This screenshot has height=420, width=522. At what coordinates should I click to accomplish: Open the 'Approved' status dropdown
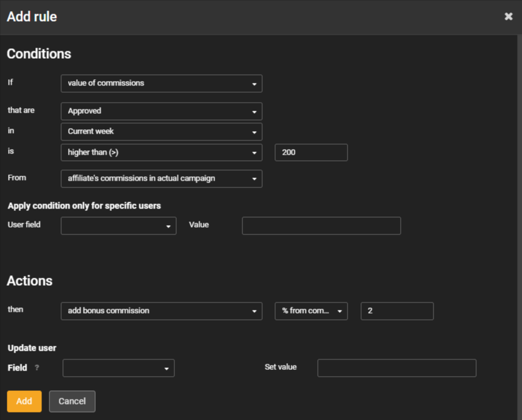click(x=161, y=111)
